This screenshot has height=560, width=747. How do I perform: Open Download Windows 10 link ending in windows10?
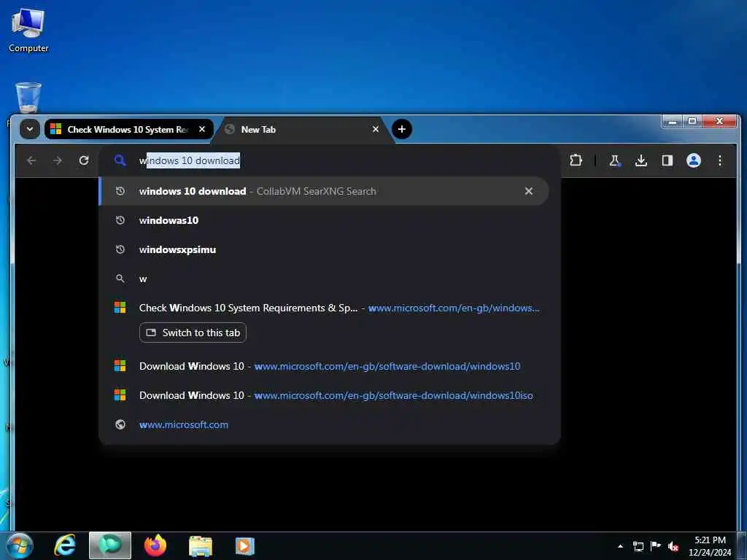point(324,366)
